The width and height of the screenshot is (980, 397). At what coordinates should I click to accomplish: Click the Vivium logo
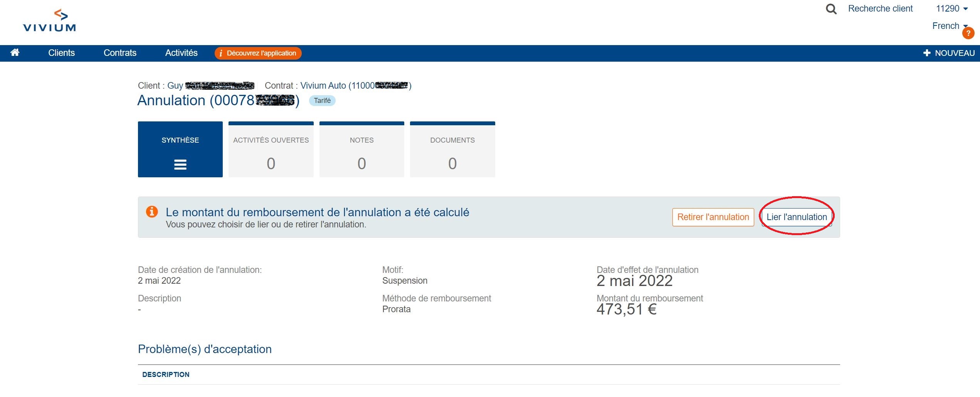49,20
